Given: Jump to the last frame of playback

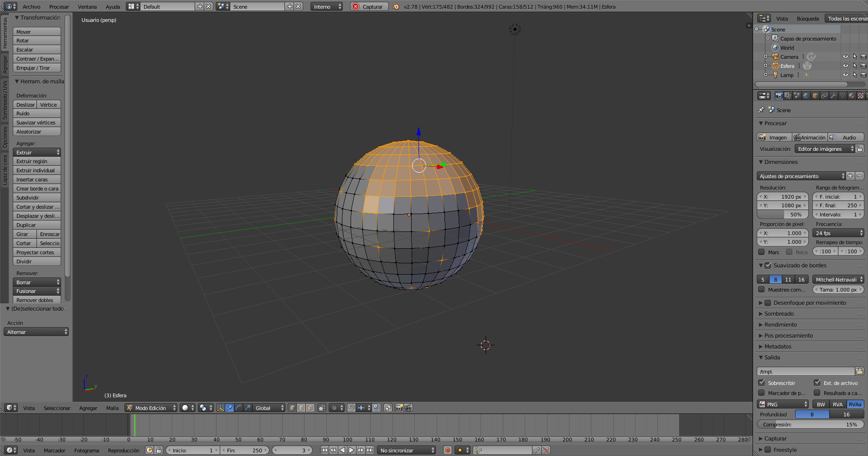Looking at the screenshot, I should click(370, 450).
